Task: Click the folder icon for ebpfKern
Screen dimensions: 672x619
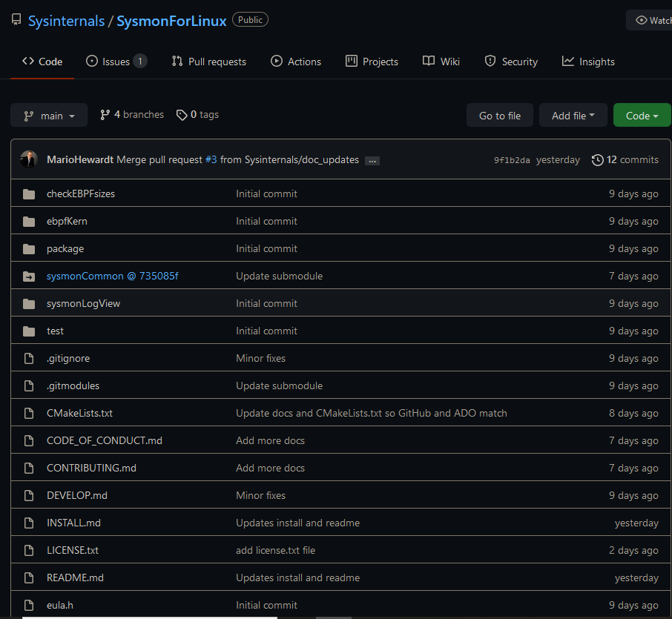Action: tap(29, 222)
